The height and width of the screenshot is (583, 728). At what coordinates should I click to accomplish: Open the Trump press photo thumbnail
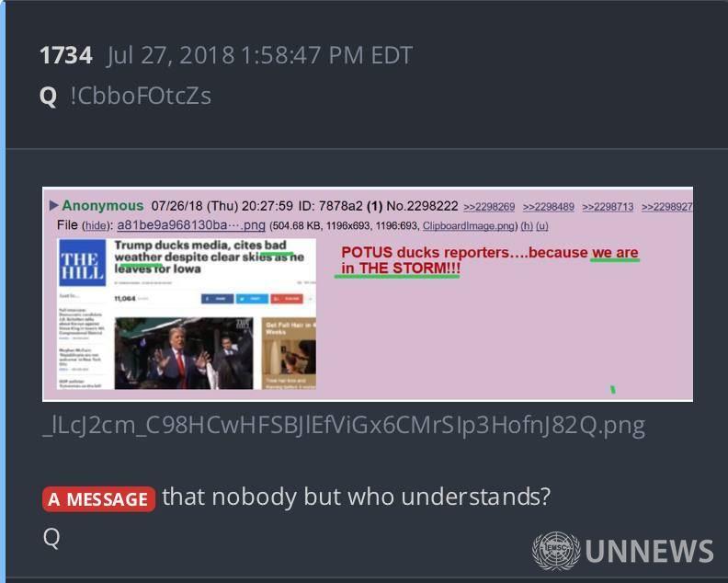184,353
